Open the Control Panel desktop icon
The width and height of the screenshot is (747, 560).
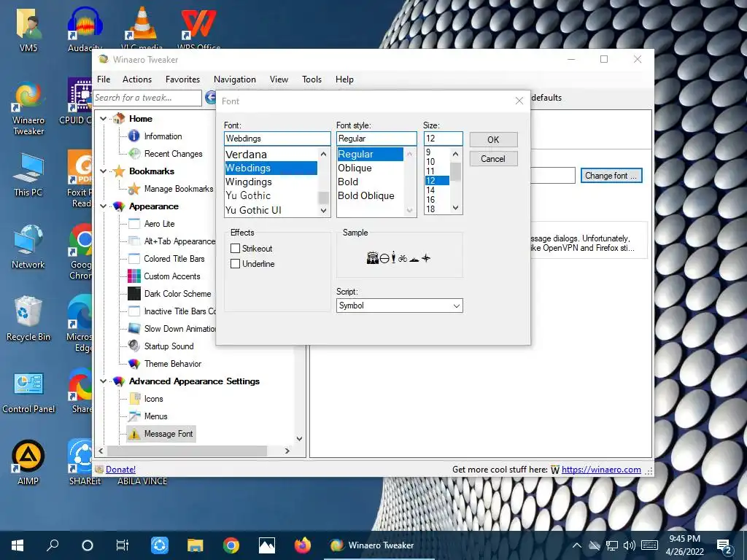28,385
